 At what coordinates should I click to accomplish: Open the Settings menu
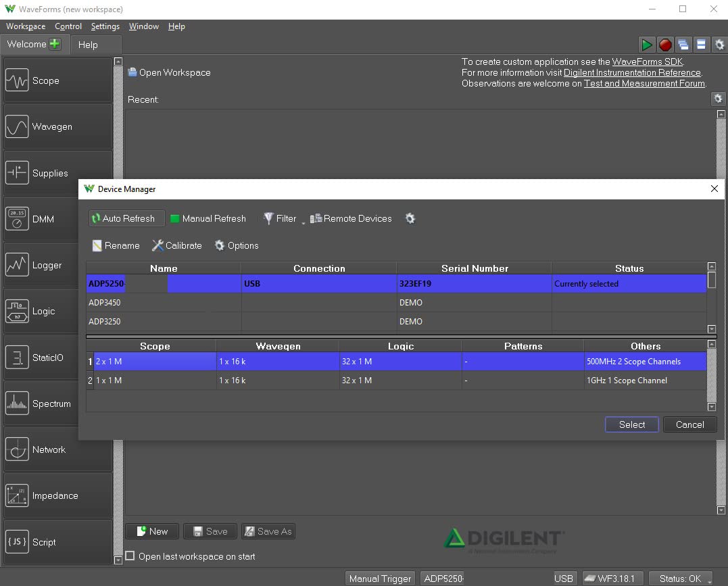(x=105, y=26)
